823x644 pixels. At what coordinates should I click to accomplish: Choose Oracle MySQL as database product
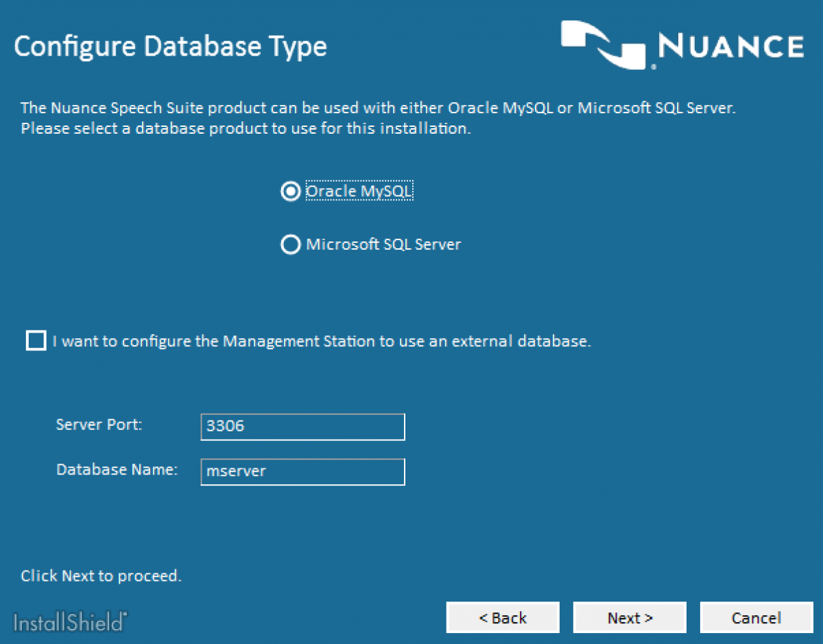[290, 191]
